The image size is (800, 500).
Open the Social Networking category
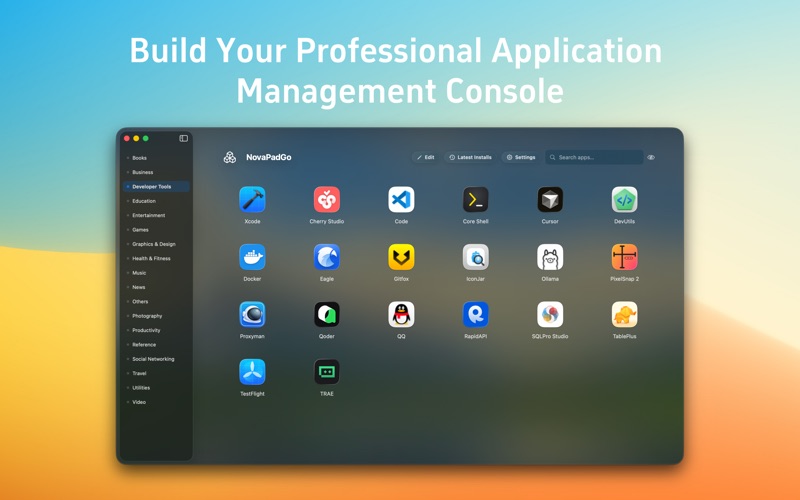pos(156,359)
